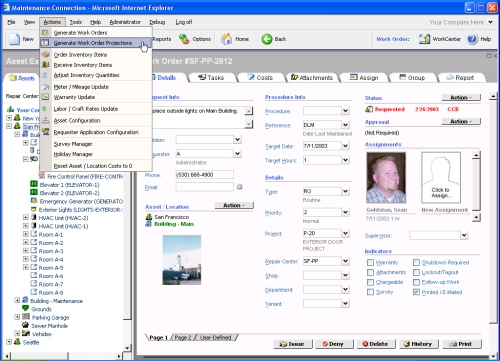This screenshot has height=361, width=500.
Task: Click the Requested status icon
Action: (x=369, y=109)
